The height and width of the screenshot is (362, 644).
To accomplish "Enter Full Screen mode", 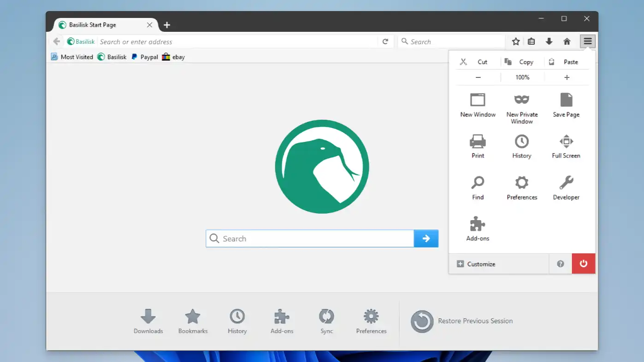I will click(x=566, y=146).
